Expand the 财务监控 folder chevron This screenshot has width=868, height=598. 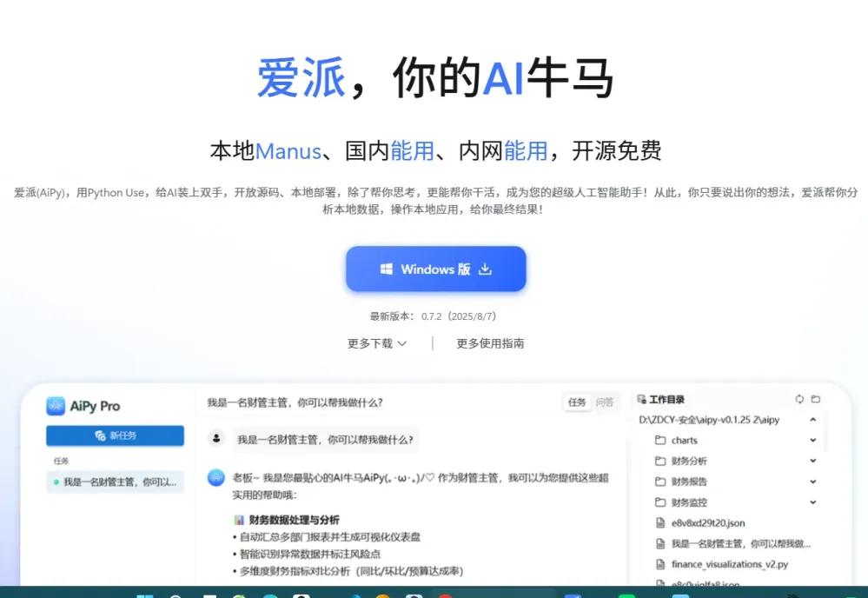813,502
